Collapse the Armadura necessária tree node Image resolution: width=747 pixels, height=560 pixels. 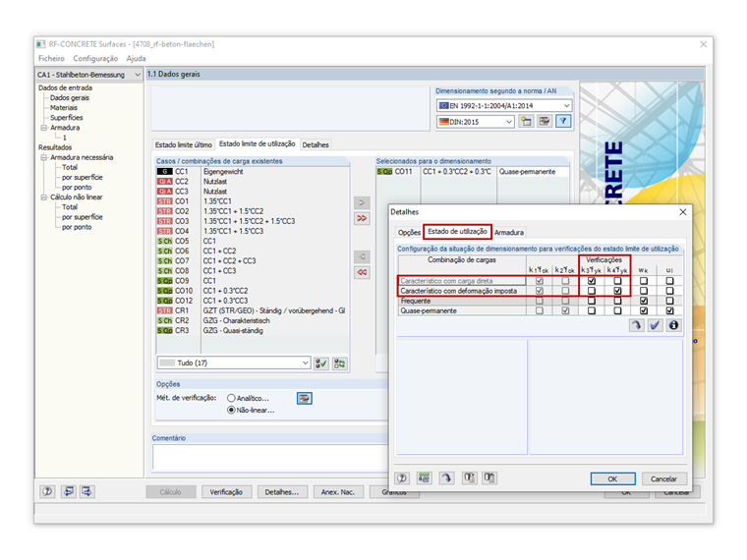point(44,157)
